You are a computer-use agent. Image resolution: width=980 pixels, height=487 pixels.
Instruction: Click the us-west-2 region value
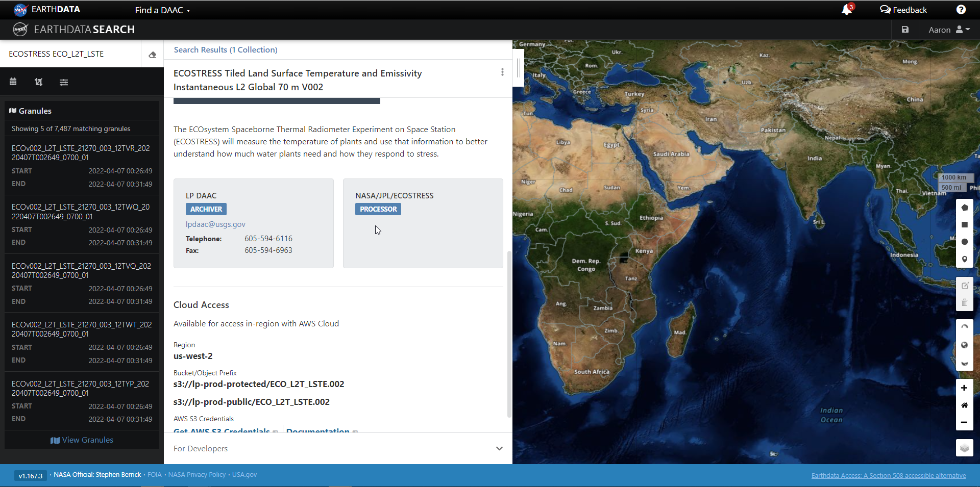pyautogui.click(x=193, y=356)
